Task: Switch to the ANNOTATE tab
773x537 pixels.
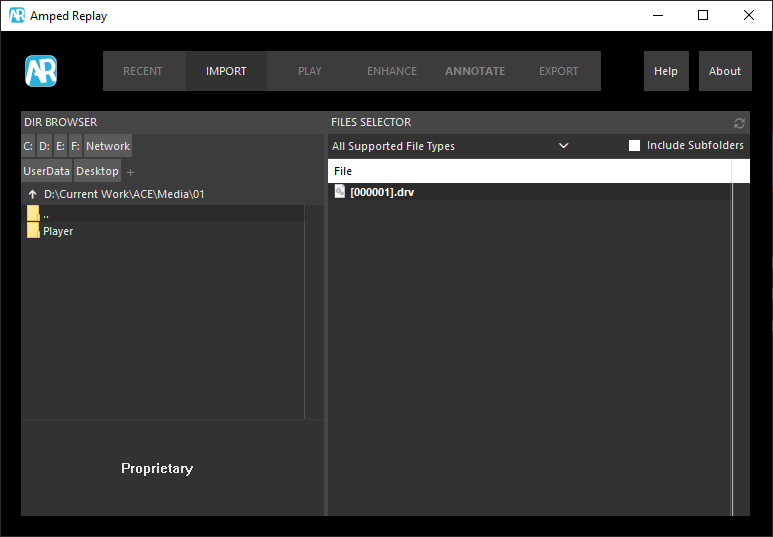Action: tap(475, 71)
